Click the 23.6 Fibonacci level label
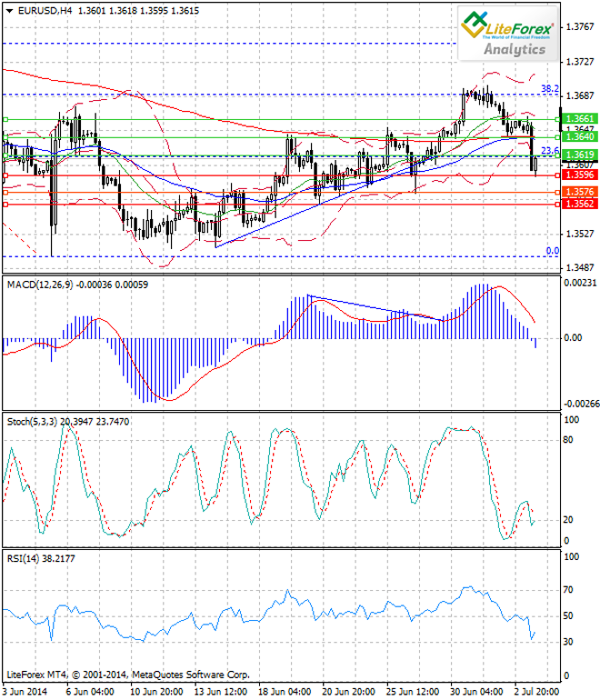 [x=550, y=151]
